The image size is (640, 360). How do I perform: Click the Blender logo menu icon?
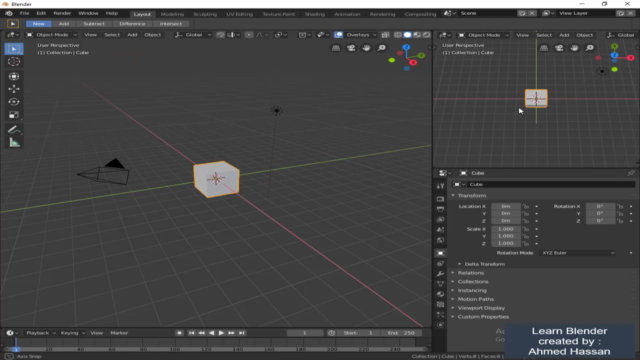[9, 13]
